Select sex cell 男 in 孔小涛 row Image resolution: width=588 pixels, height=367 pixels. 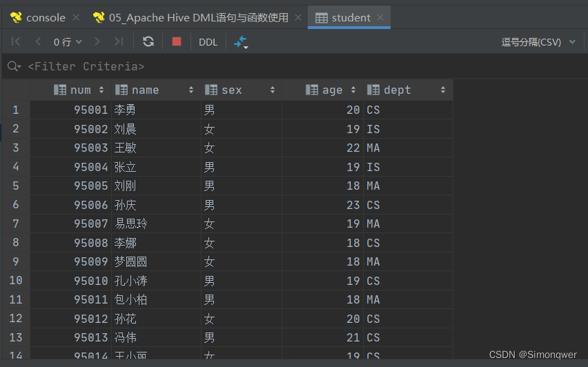(242, 280)
